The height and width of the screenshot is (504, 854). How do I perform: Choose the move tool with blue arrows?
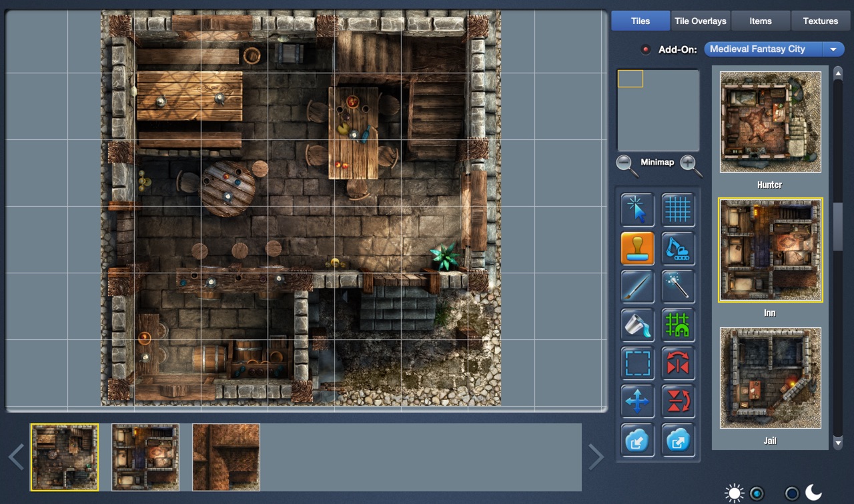click(637, 401)
